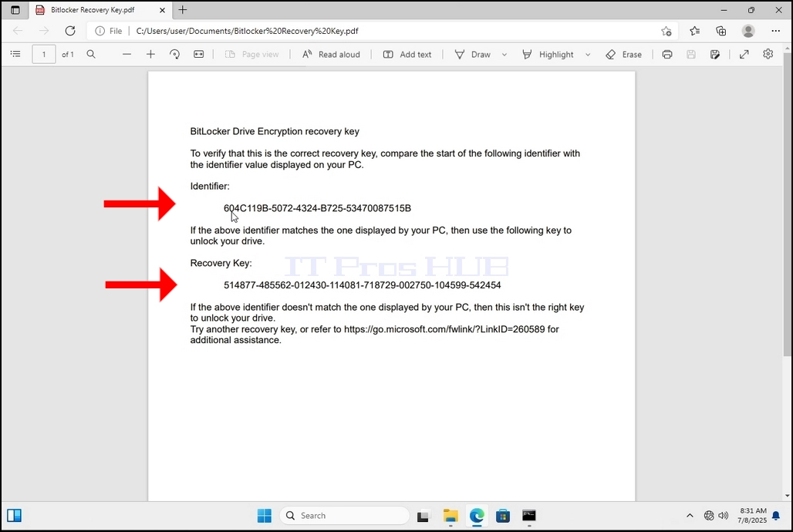Viewport: 793px width, 532px height.
Task: Open the clock showing 8:31 AM
Action: click(x=752, y=515)
